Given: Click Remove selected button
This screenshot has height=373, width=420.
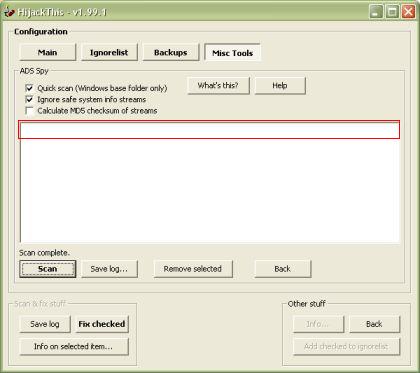Looking at the screenshot, I should (193, 269).
